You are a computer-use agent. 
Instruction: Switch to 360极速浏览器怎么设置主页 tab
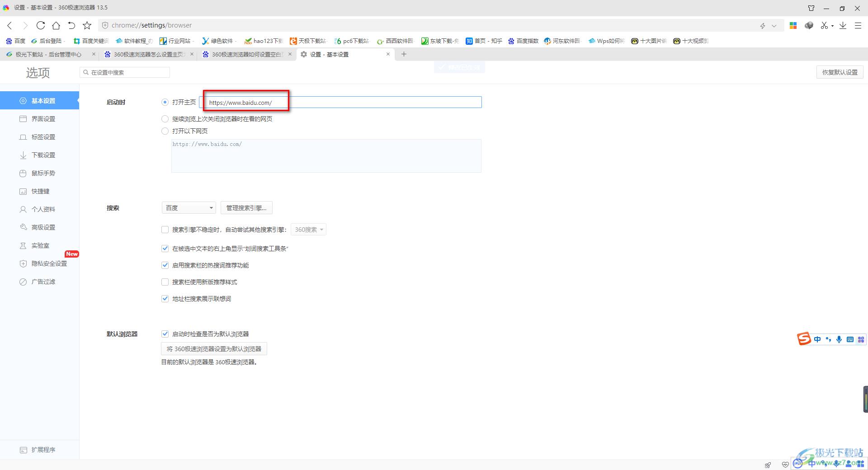pyautogui.click(x=148, y=54)
